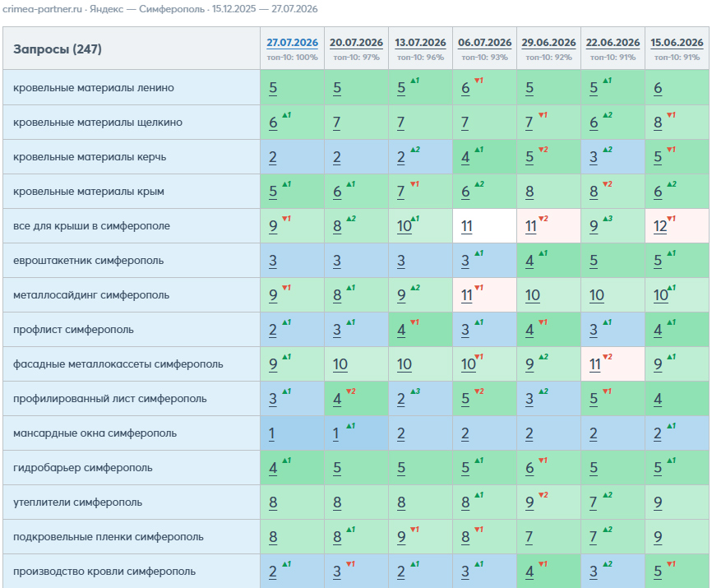Select the query кровельные материалы ленино

[x=94, y=88]
